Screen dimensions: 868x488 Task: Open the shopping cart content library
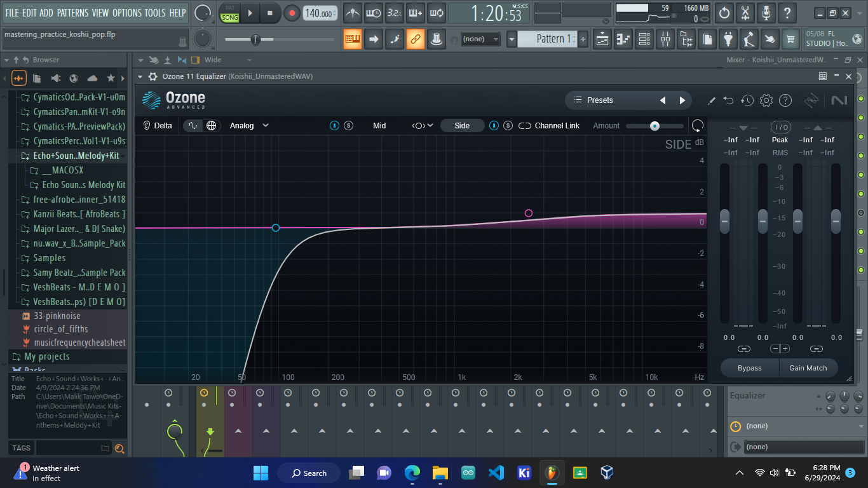click(790, 39)
